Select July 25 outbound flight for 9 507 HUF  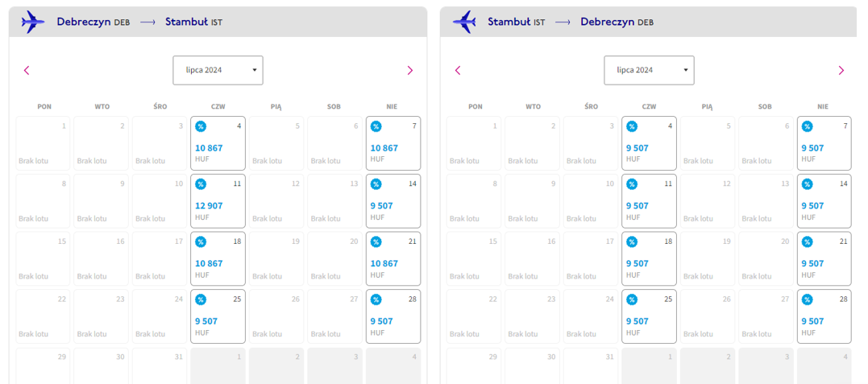click(218, 316)
